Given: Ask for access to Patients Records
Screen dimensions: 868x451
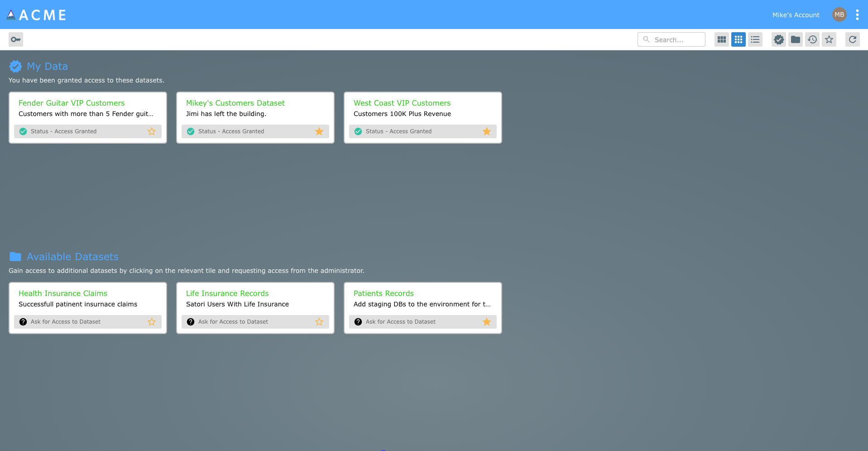Looking at the screenshot, I should point(401,322).
